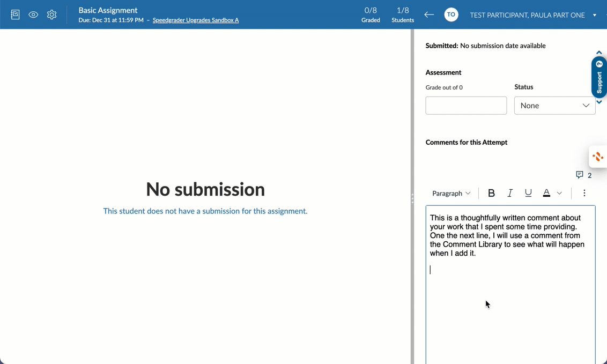Open the Speedgrader Upgrades Sandbox A link
Screen dimensions: 607x364
(195, 20)
